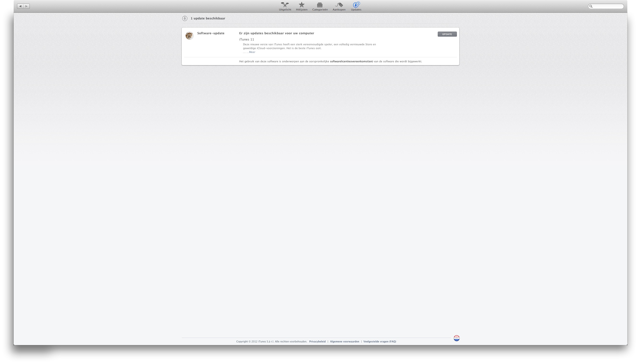Click the download arrow beside '1 update beschikbaar'

click(185, 18)
